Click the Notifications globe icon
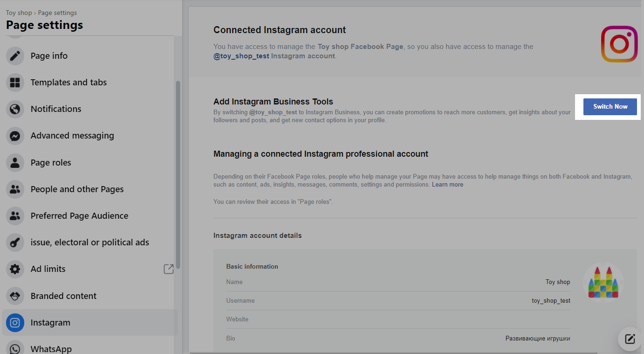Image resolution: width=644 pixels, height=354 pixels. point(15,109)
